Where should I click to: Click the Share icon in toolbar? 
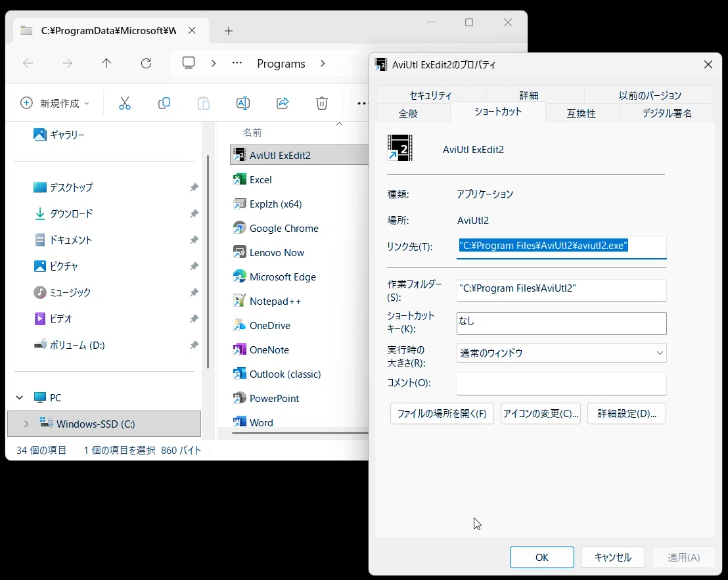283,103
